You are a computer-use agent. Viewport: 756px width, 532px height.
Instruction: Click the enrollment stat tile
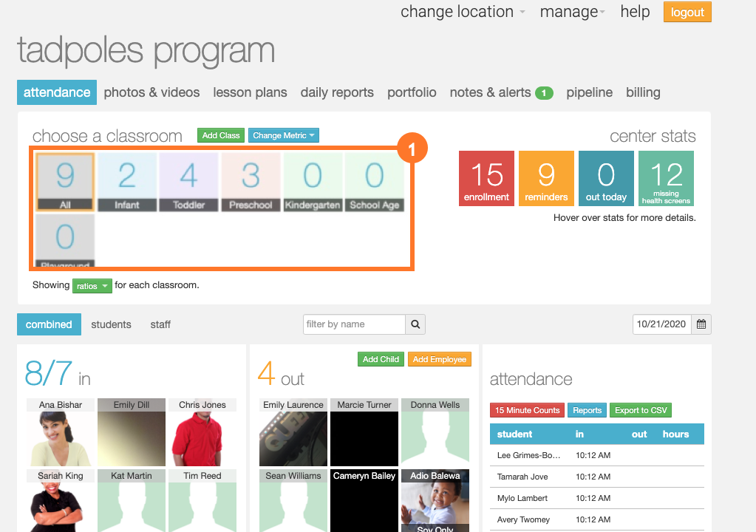(x=486, y=178)
